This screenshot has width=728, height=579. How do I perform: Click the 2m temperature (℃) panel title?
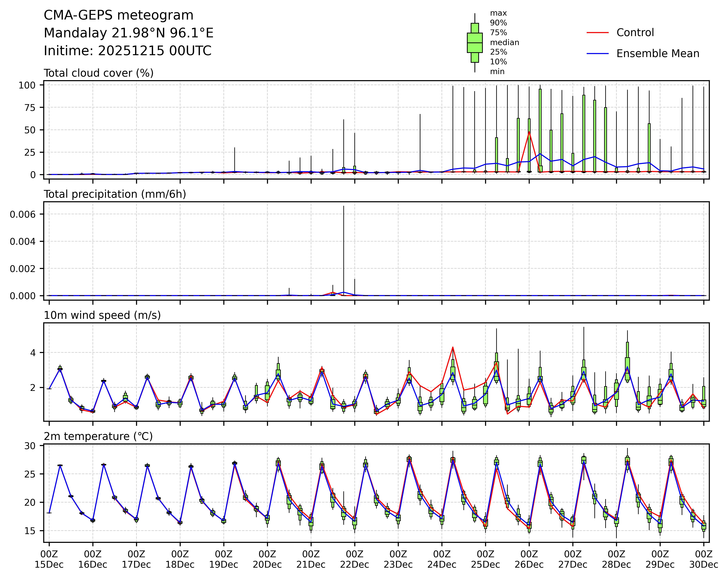(98, 436)
